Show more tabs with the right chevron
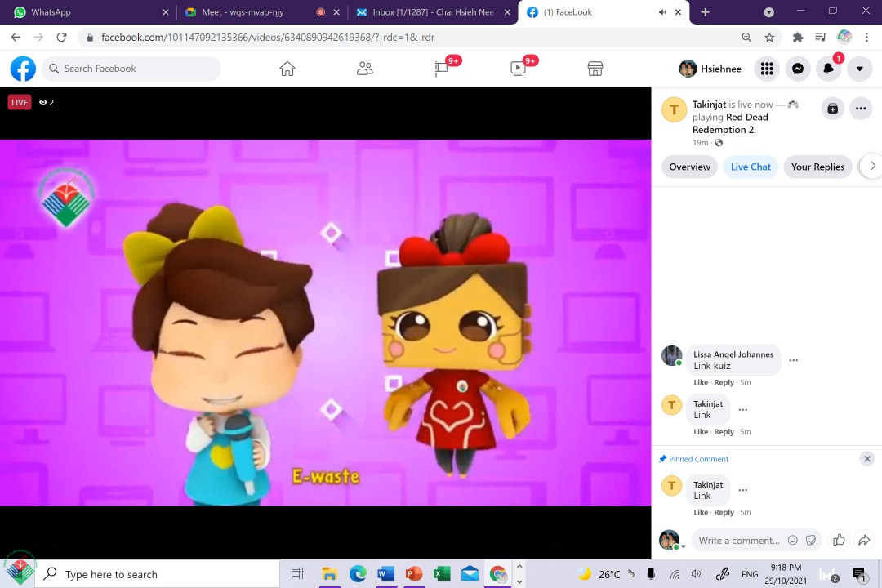Image resolution: width=882 pixels, height=588 pixels. pyautogui.click(x=872, y=166)
